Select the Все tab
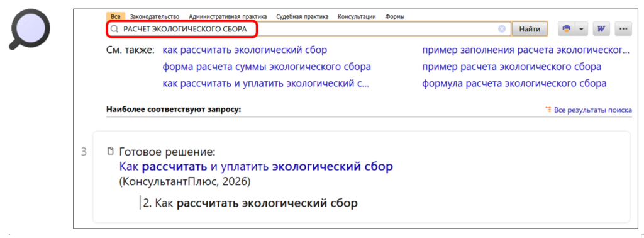The height and width of the screenshot is (238, 644). (116, 16)
